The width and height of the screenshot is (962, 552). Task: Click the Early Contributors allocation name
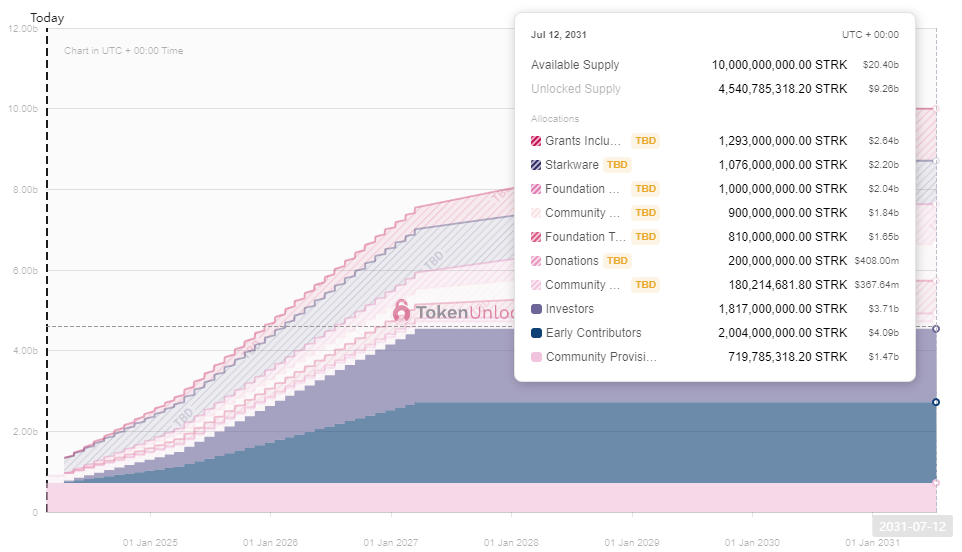(593, 333)
